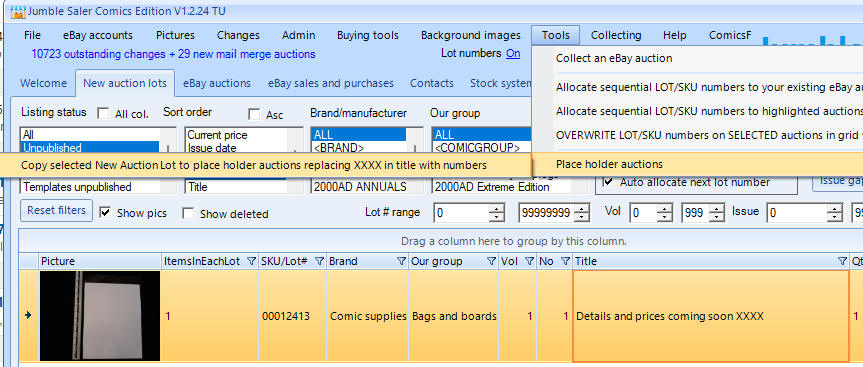
Task: Toggle Lot numbers On link
Action: pos(513,53)
